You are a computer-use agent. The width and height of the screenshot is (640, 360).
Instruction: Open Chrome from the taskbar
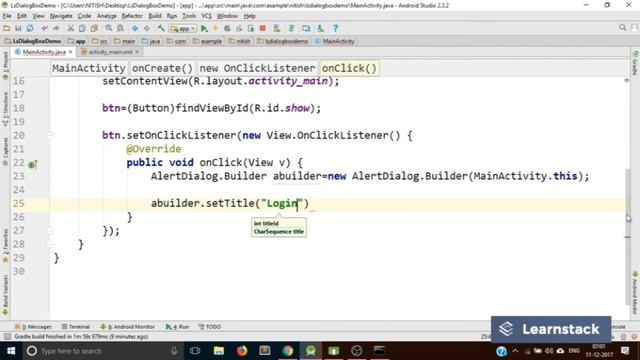288,351
